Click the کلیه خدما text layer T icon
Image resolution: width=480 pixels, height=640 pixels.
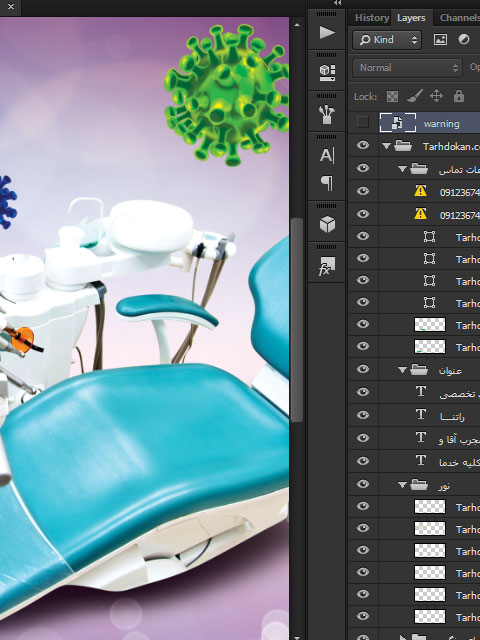(x=421, y=460)
